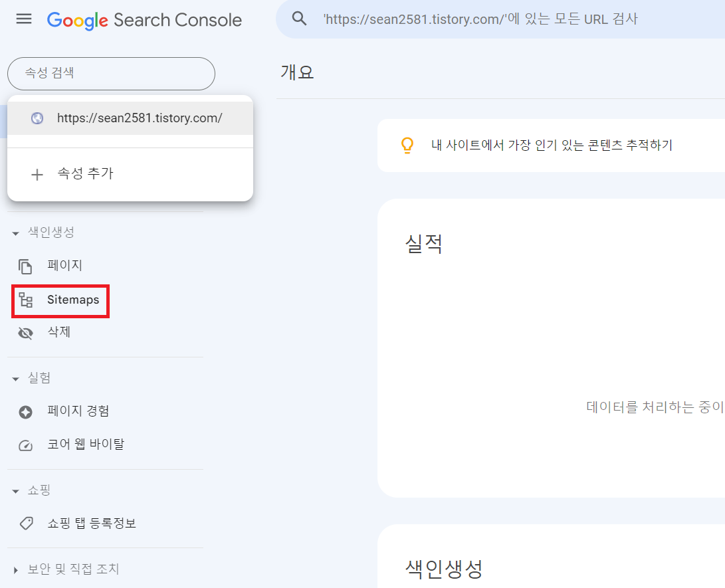The width and height of the screenshot is (725, 588).
Task: Click the 속성 검색 property search box
Action: click(x=111, y=74)
